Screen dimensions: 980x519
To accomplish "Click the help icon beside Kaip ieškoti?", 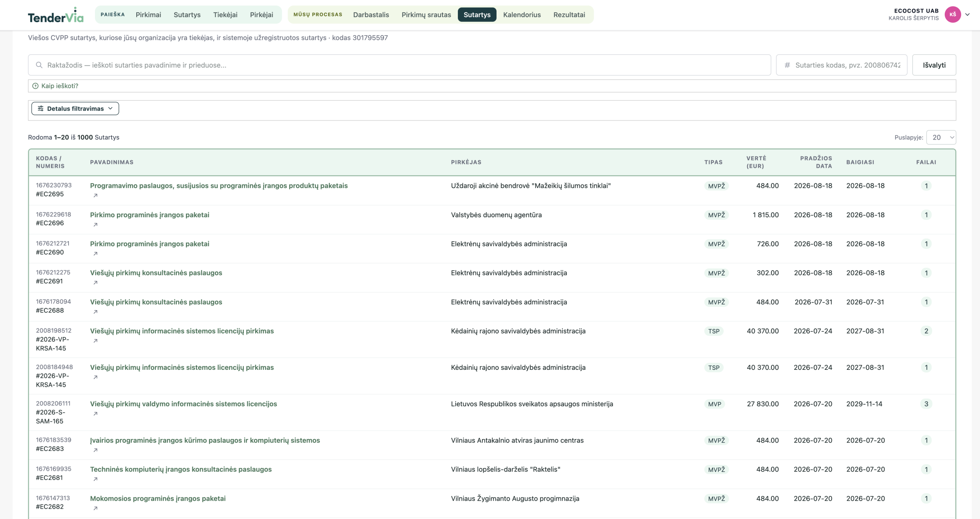I will [35, 86].
